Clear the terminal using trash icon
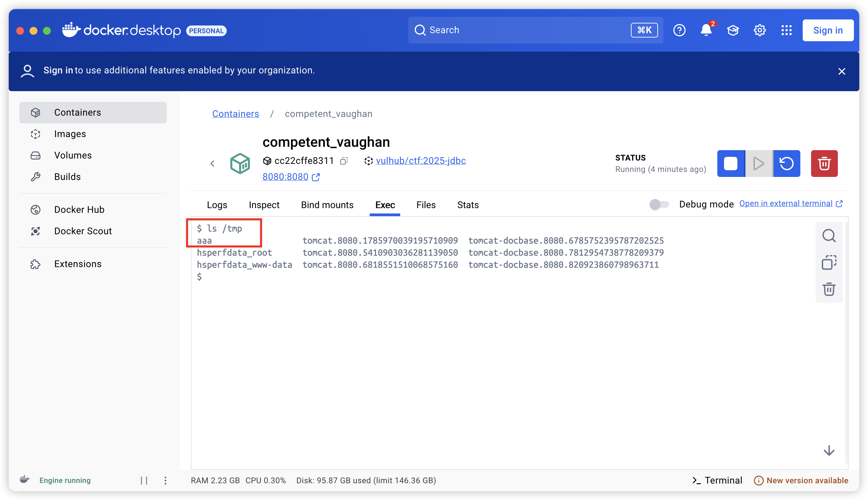This screenshot has height=500, width=868. point(829,289)
